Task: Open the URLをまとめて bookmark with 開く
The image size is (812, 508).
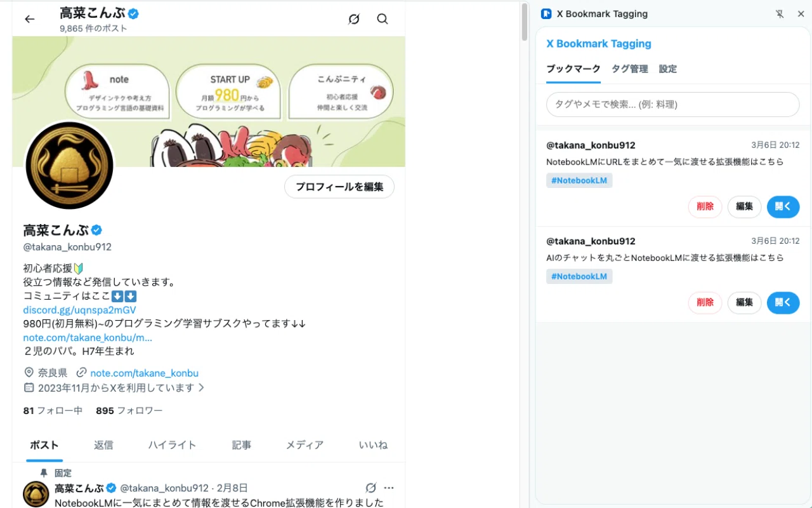Action: tap(783, 206)
